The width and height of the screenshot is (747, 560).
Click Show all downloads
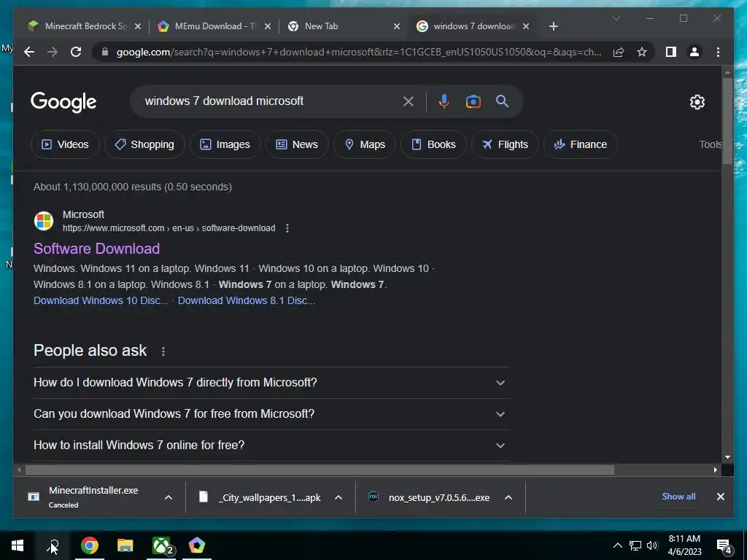coord(678,496)
